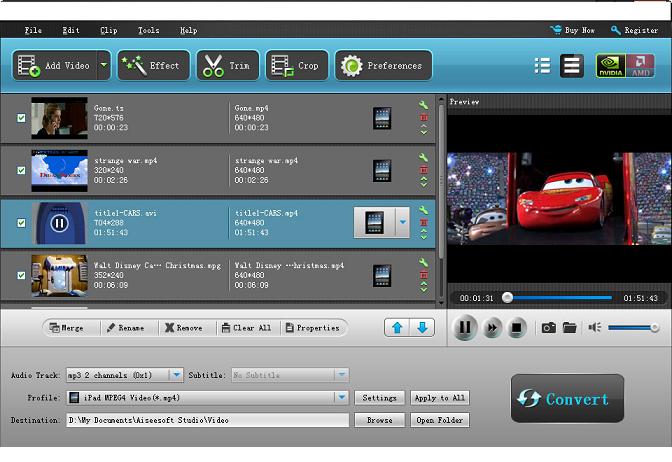
Task: Delete Gone.ts with red trash icon
Action: tap(423, 117)
